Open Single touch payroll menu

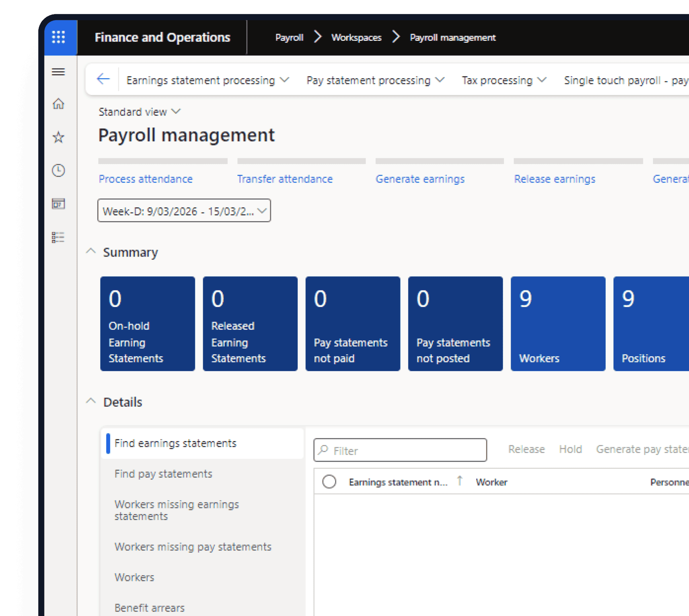pyautogui.click(x=626, y=80)
